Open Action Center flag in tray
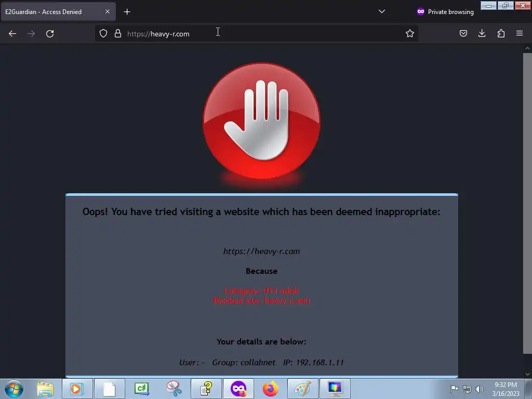The height and width of the screenshot is (399, 532). (454, 389)
